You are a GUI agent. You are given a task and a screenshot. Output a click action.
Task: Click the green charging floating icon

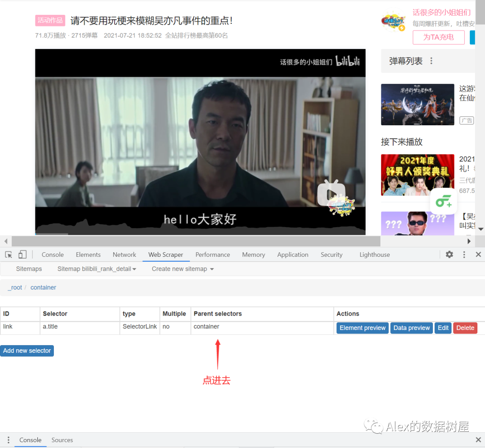444,202
